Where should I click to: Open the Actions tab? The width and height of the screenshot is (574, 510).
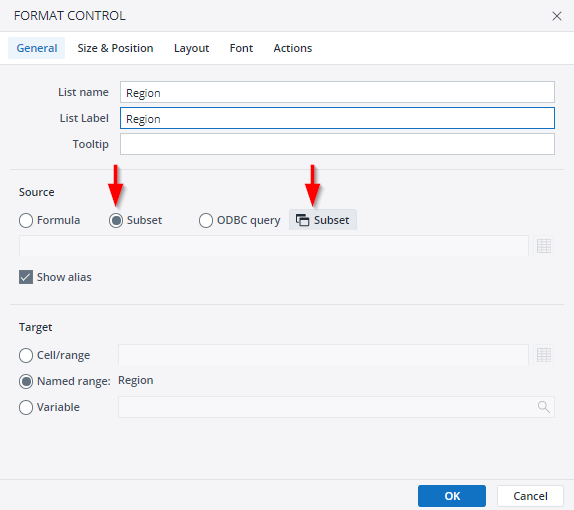(x=293, y=48)
